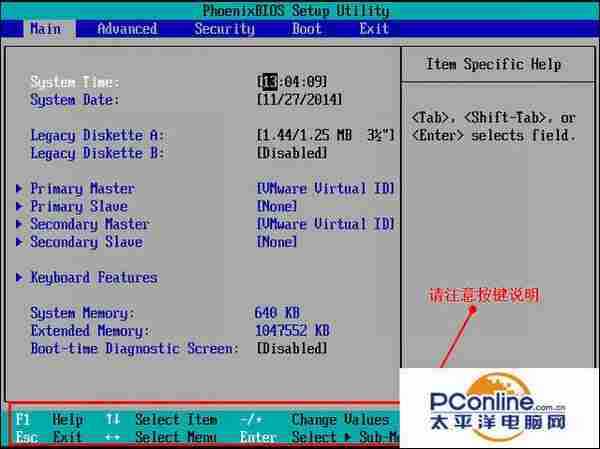Toggle Boot-time Diagnostic Screen Disabled value
This screenshot has height=449, width=600.
[292, 349]
